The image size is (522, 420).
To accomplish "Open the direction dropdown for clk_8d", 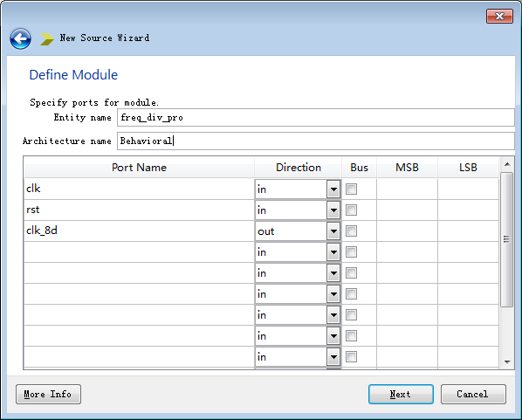I will click(333, 231).
